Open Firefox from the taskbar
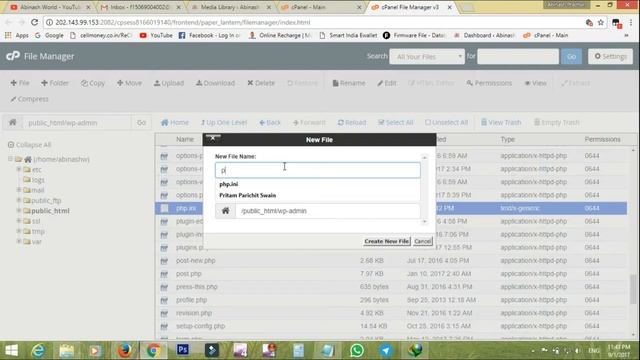 click(x=124, y=350)
